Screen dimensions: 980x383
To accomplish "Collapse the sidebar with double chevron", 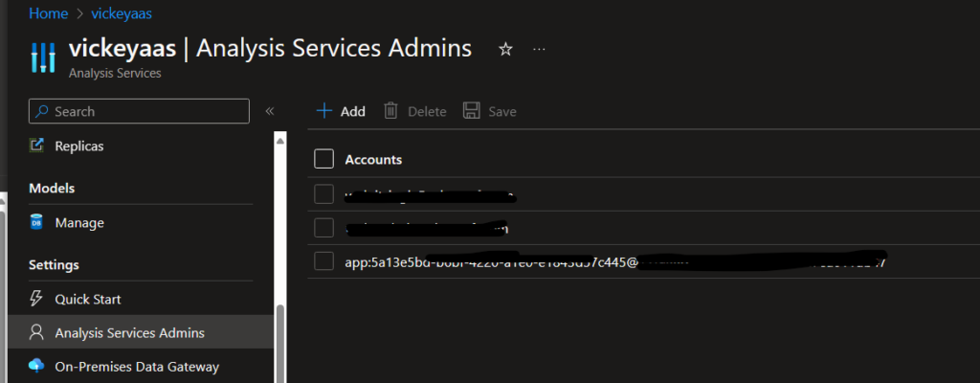I will (269, 111).
